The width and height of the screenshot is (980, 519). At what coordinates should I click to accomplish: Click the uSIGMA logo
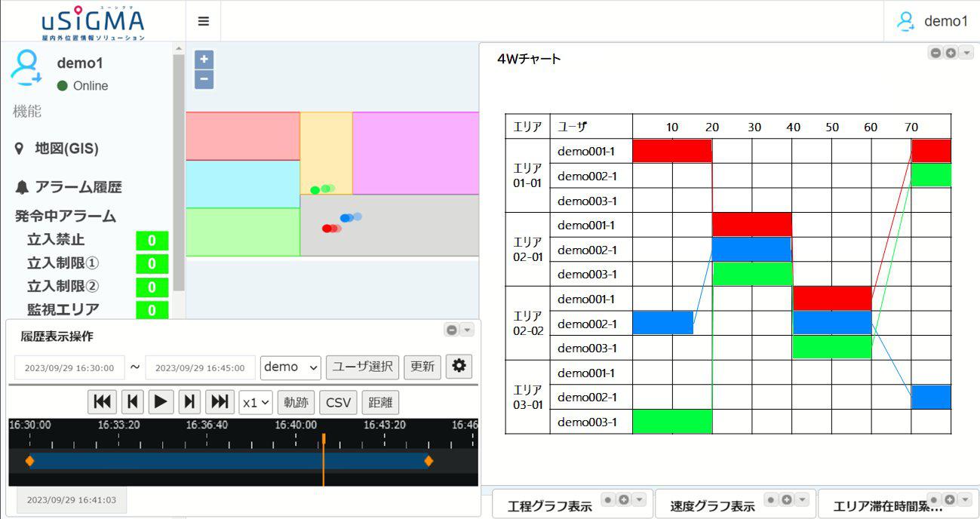click(x=93, y=23)
